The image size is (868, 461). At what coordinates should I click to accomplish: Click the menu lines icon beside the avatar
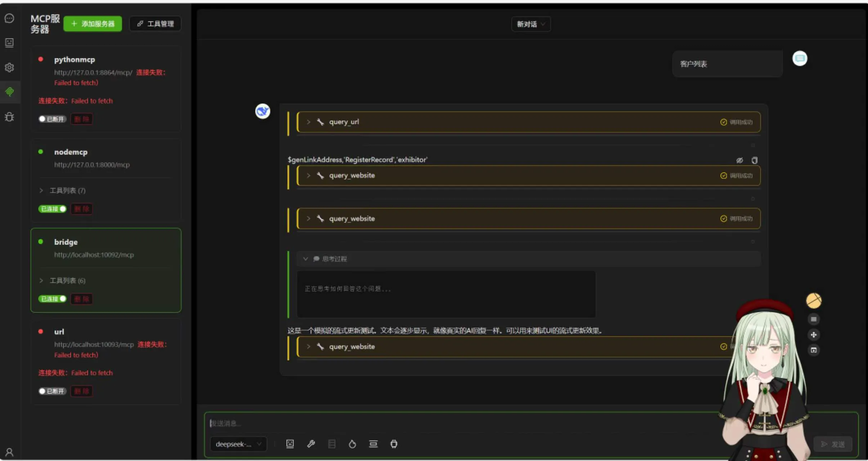pos(814,319)
